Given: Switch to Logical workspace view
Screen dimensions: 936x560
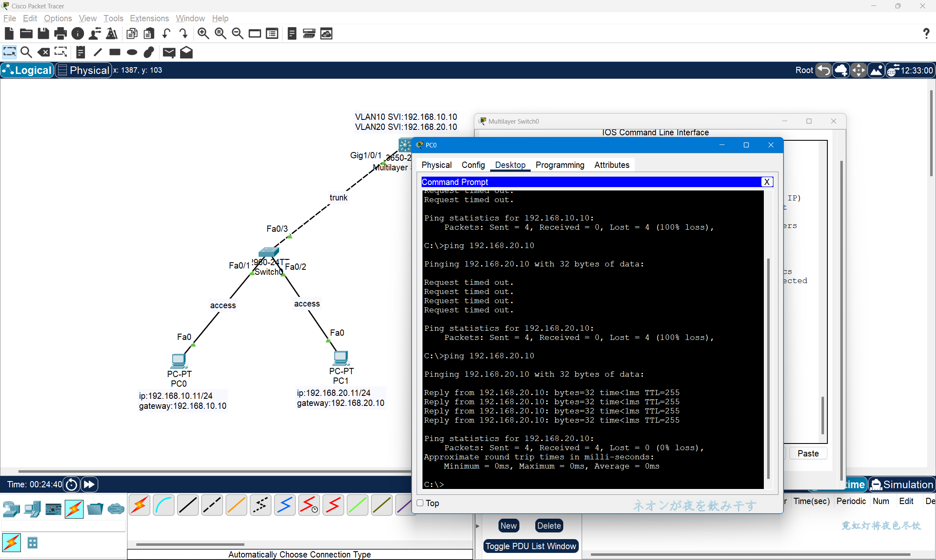Looking at the screenshot, I should point(27,70).
